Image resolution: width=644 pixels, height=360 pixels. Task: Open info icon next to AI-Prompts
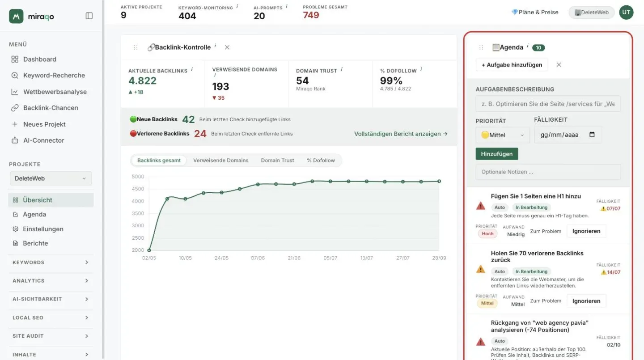coord(286,7)
